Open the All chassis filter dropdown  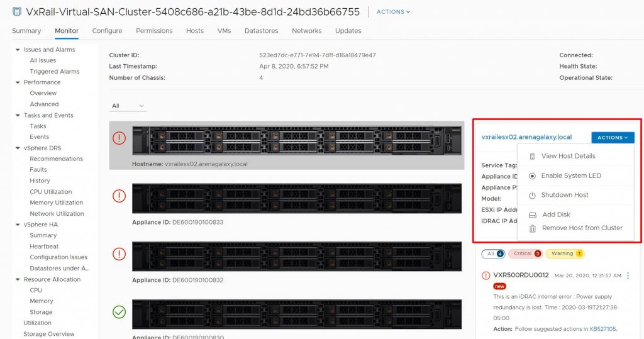pyautogui.click(x=128, y=106)
